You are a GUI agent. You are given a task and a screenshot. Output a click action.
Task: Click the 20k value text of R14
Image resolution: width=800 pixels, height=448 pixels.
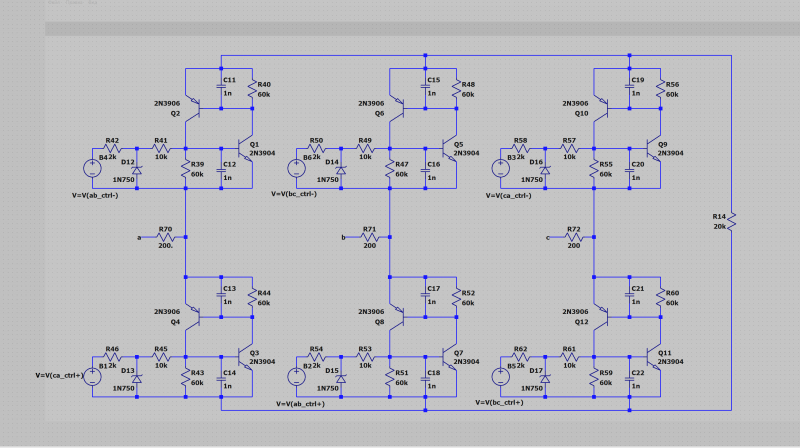pos(719,226)
